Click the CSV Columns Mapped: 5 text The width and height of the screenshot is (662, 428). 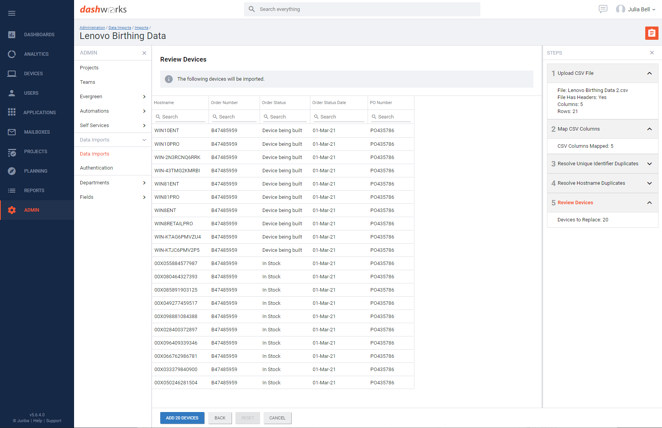click(585, 146)
